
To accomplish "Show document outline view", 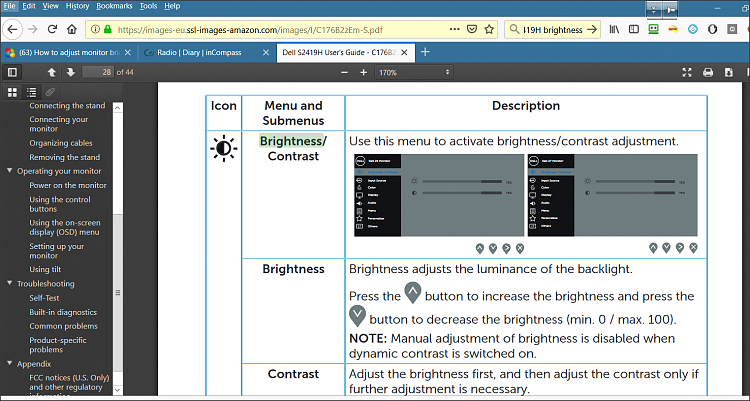I will pos(32,92).
